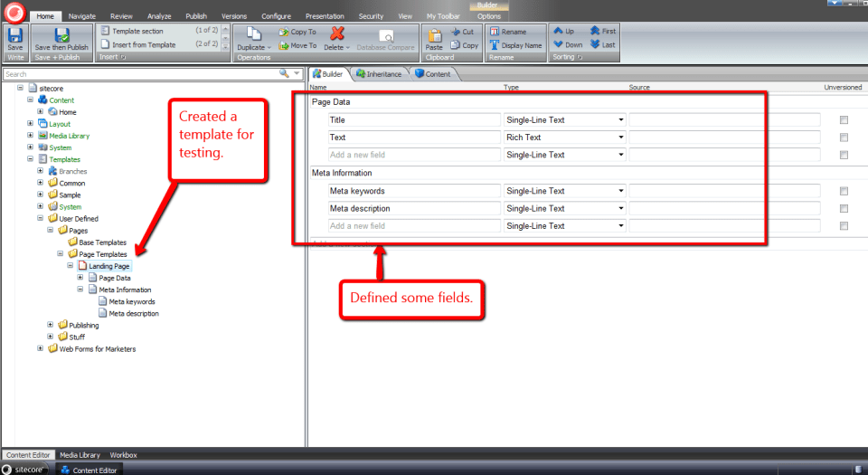Move item Up in sorting
This screenshot has height=475, width=868.
coord(563,31)
